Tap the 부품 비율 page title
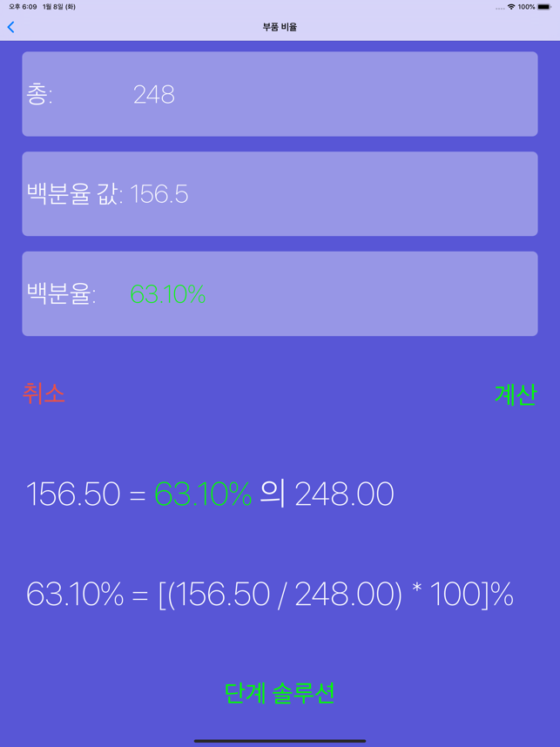This screenshot has height=747, width=560. click(280, 27)
